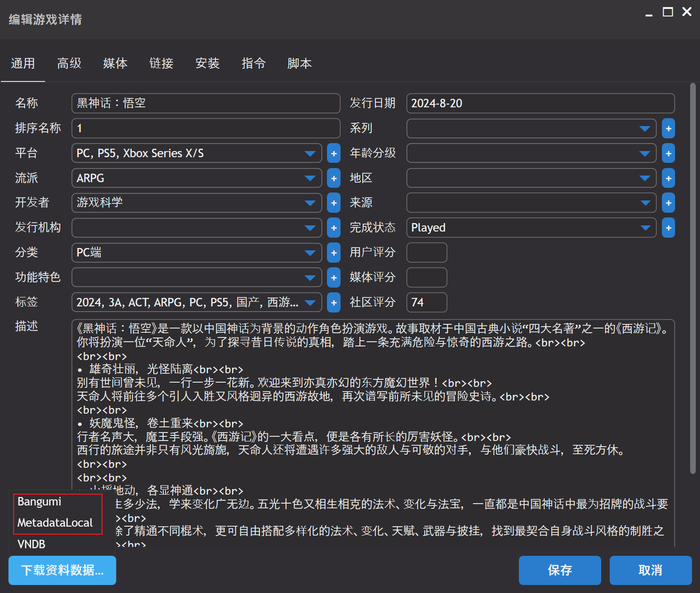Click the 社区评分 community score field 74
Screen dimensions: 700x593
[x=427, y=303]
